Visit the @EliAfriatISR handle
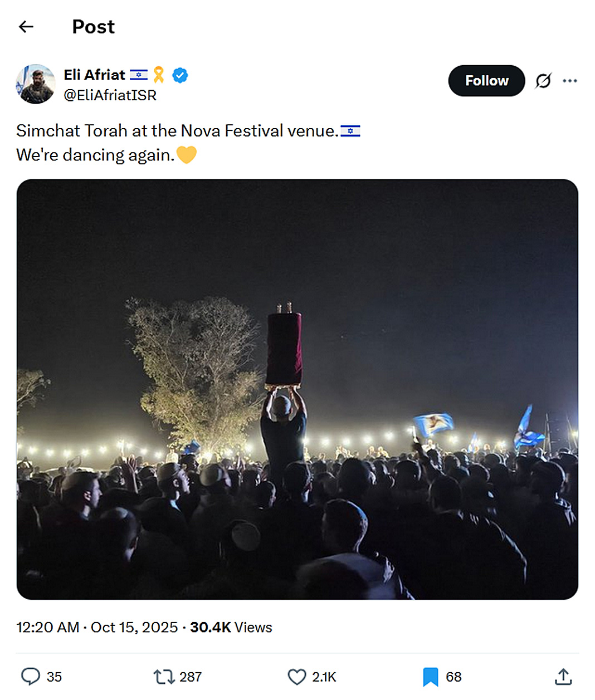Image resolution: width=595 pixels, height=700 pixels. pyautogui.click(x=110, y=95)
